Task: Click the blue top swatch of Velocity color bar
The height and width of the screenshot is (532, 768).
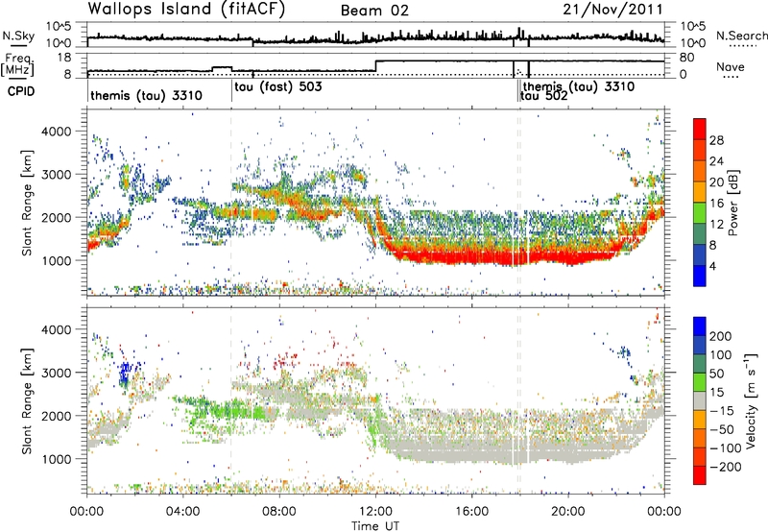Action: (x=700, y=326)
